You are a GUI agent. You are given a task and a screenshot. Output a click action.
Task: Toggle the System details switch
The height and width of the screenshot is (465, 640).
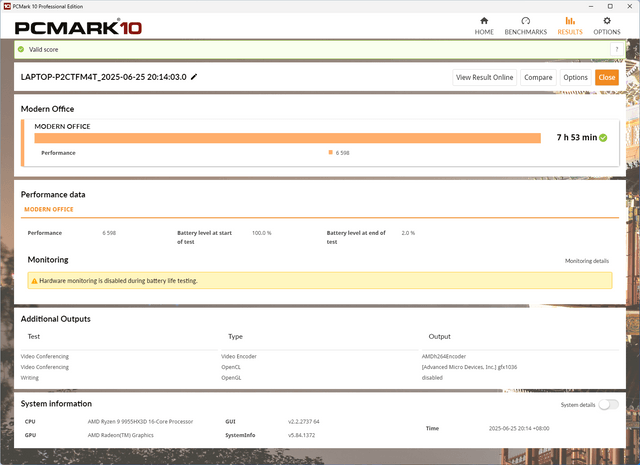coord(609,405)
